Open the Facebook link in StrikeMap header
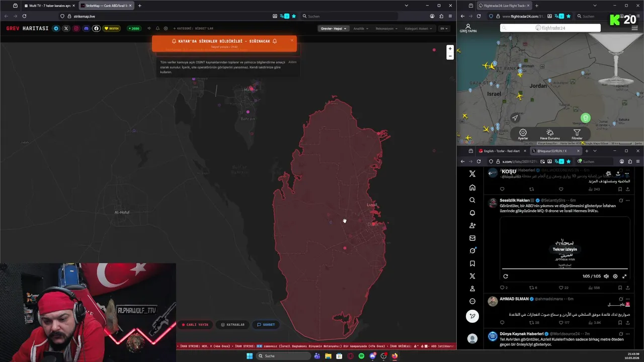644x362 pixels. (x=96, y=29)
